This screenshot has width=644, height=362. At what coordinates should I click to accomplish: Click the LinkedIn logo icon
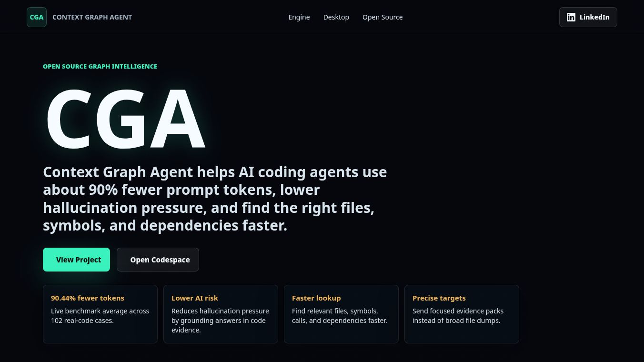tap(571, 17)
